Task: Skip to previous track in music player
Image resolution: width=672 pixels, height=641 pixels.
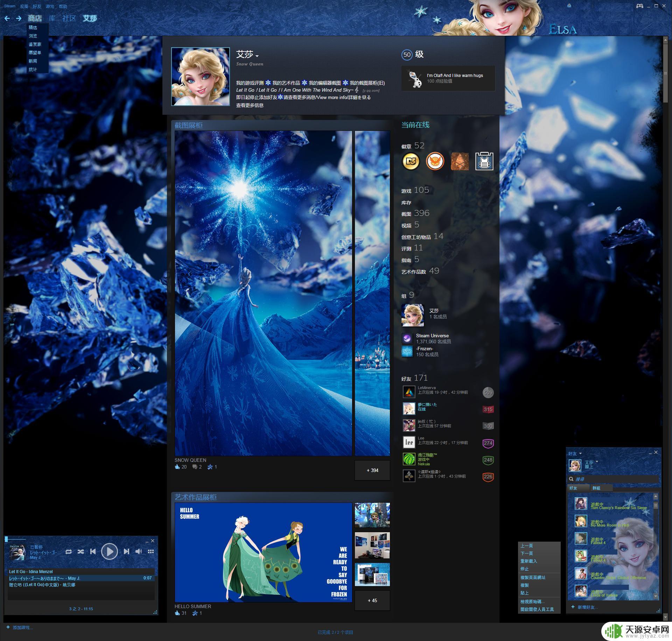Action: pyautogui.click(x=93, y=551)
